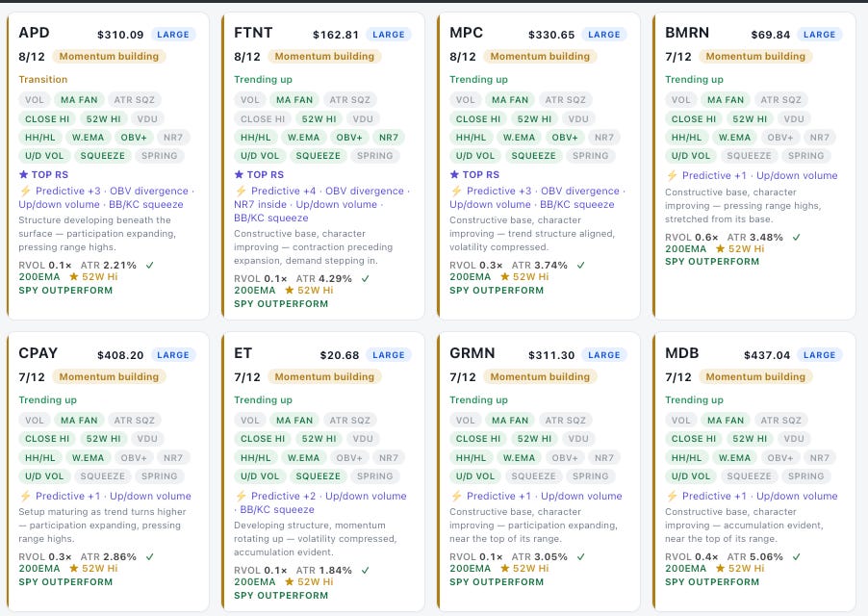Click the star icon next to TOP RS on FTNT card
Screen dimensions: 868x616
239,175
